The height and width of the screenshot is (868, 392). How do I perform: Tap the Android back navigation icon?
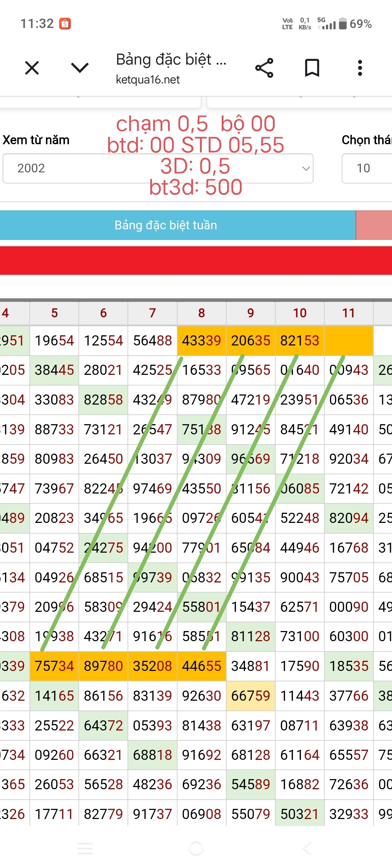tap(307, 848)
